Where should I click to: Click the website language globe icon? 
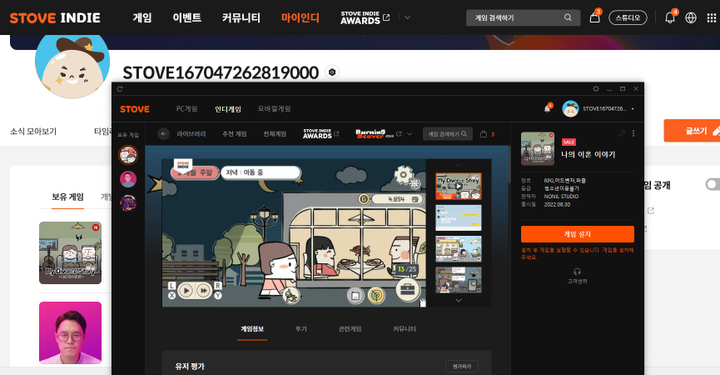[691, 18]
